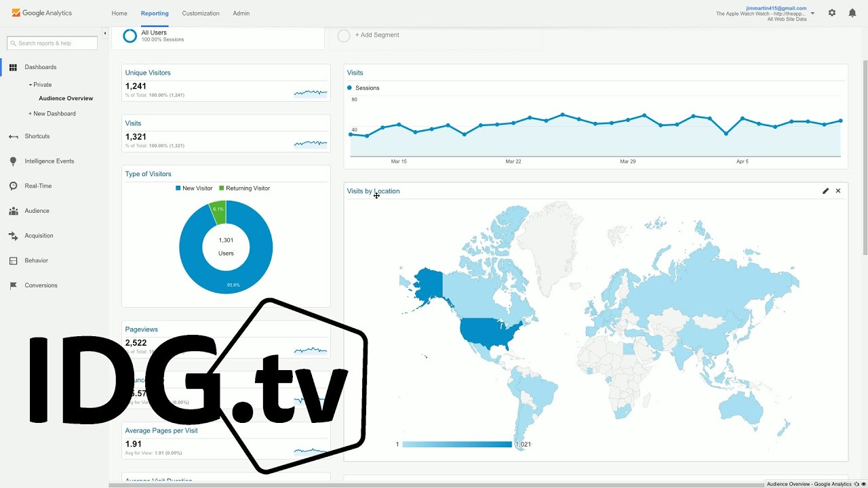
Task: Open the Admin tab
Action: [241, 13]
